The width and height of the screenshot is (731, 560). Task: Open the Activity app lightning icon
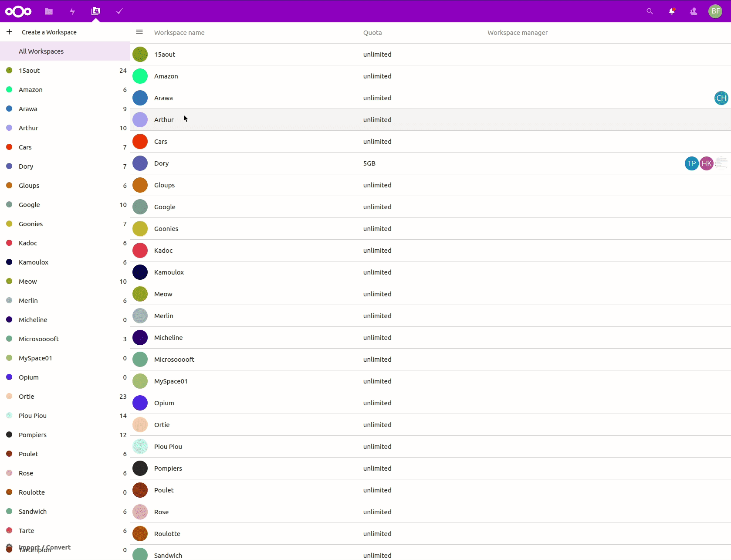click(72, 11)
